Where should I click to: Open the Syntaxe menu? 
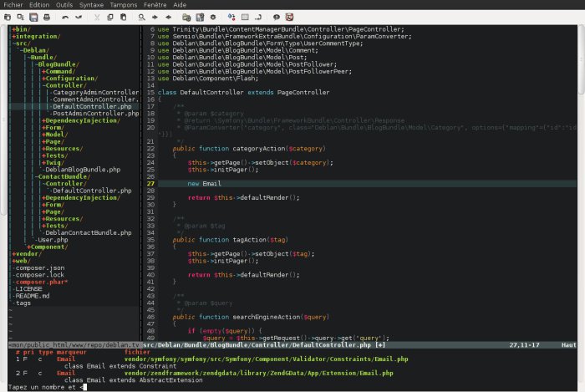(91, 5)
